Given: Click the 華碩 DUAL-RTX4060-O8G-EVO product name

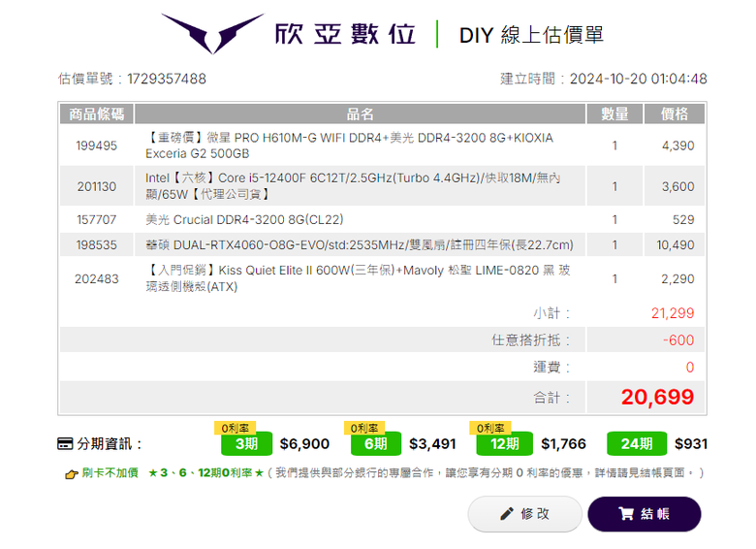Looking at the screenshot, I should [360, 245].
